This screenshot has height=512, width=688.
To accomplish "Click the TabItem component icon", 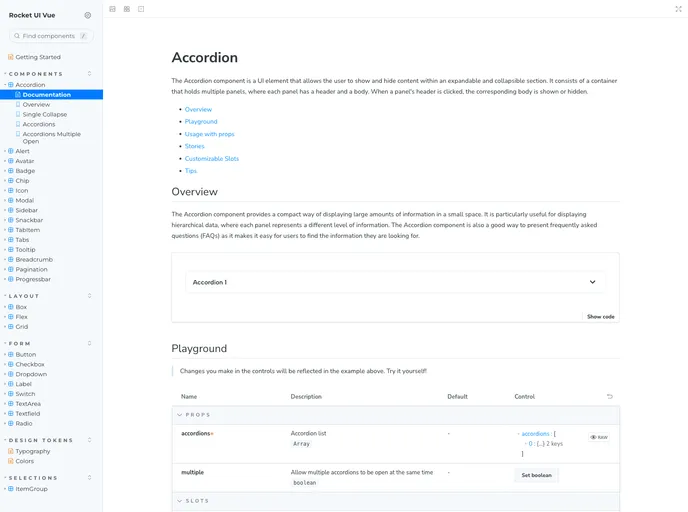I will click(x=11, y=230).
